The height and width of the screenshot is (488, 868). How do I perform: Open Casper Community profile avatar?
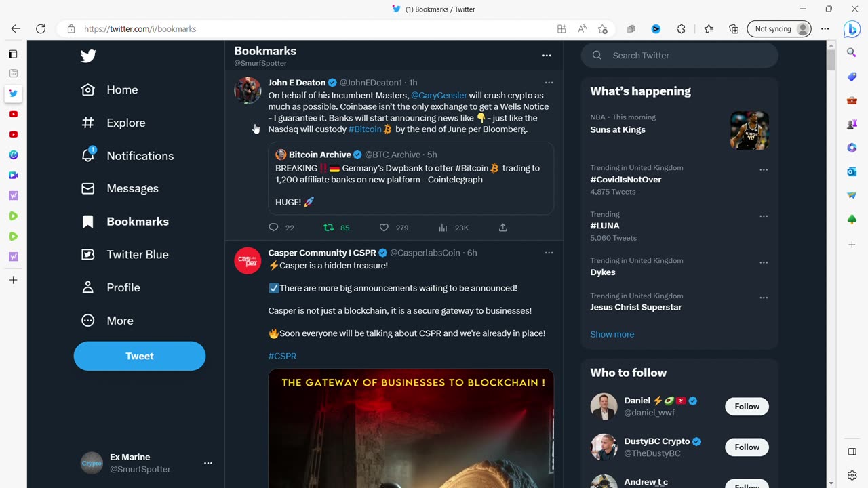[x=248, y=260]
